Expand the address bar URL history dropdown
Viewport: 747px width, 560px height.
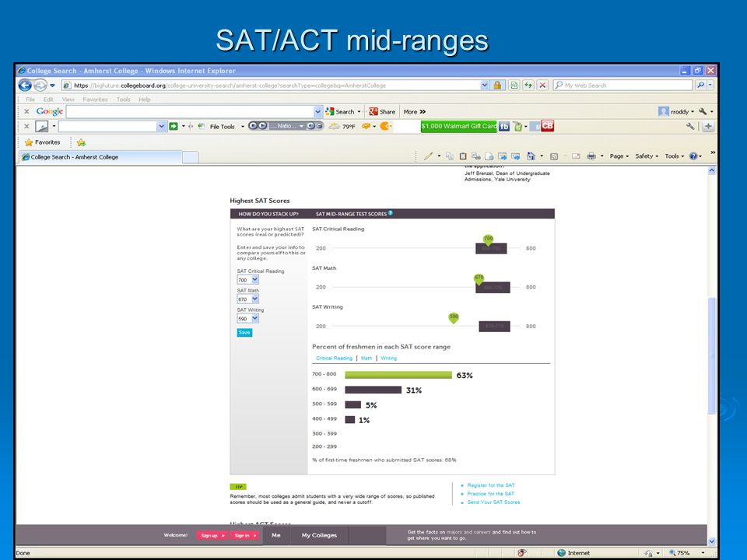click(485, 86)
